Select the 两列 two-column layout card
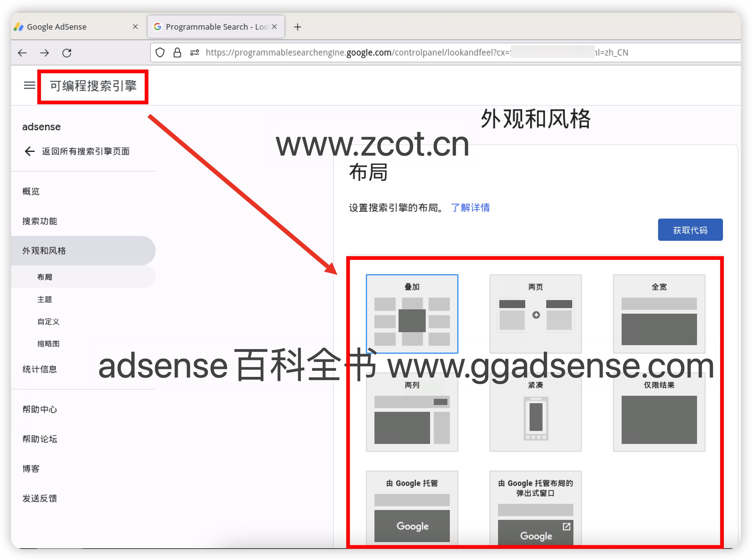The width and height of the screenshot is (752, 560). click(x=412, y=412)
